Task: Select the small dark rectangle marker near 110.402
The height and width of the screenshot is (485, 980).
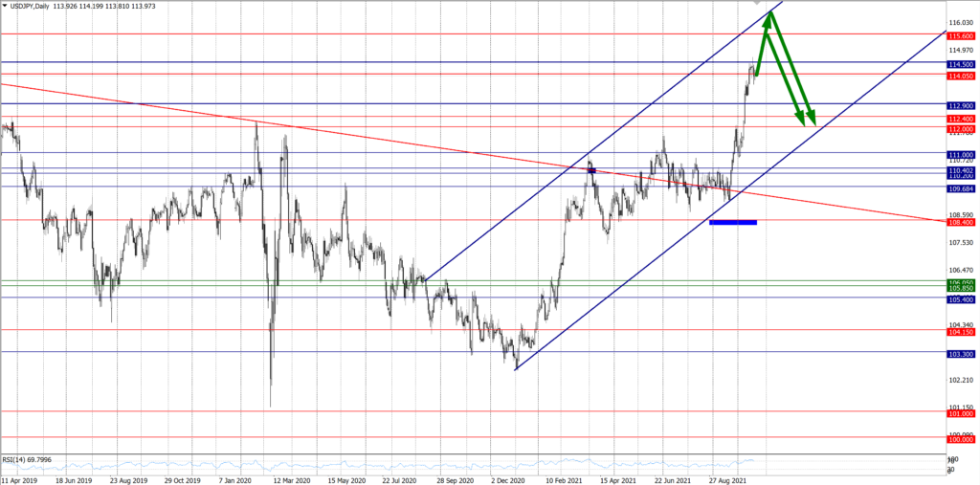Action: [591, 170]
